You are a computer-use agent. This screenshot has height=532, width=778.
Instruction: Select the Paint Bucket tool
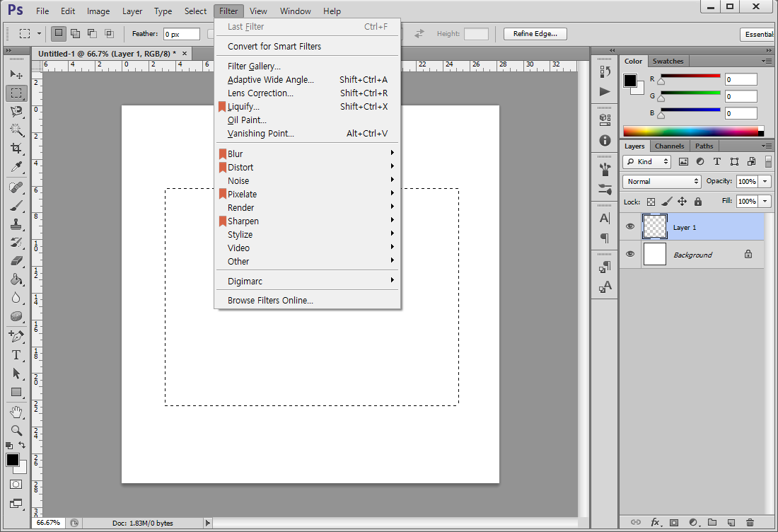pyautogui.click(x=16, y=279)
